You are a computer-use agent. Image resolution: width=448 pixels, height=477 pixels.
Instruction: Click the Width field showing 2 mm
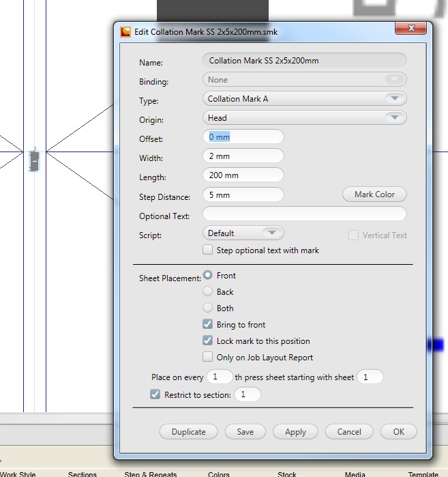point(243,156)
